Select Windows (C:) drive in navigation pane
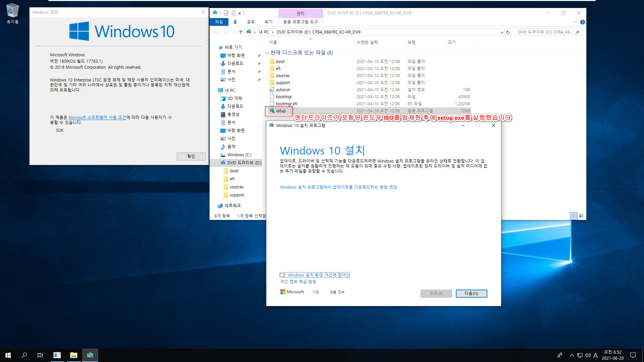This screenshot has width=644, height=362. tap(239, 155)
